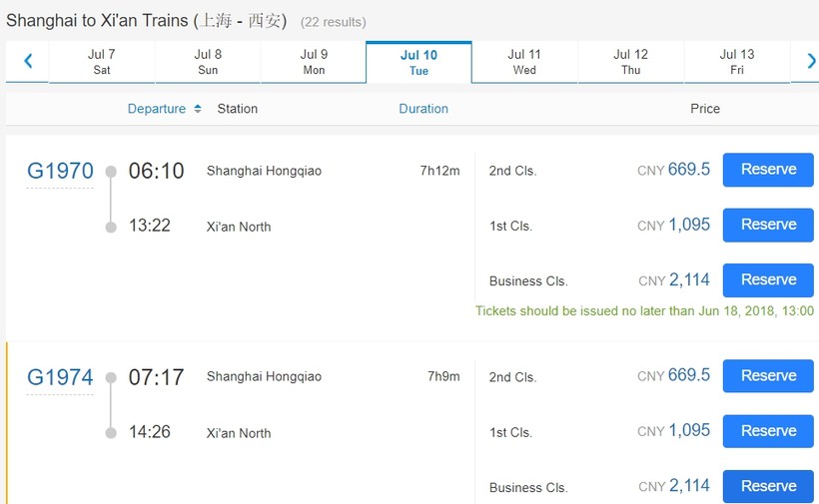Sort results by Duration
Screen dimensions: 819x504
423,109
